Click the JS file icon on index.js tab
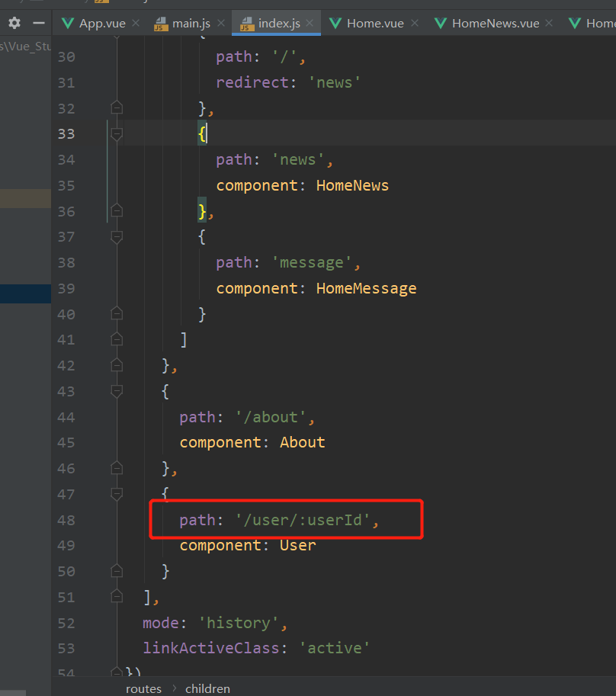Screen dimensions: 616x696 (x=247, y=24)
